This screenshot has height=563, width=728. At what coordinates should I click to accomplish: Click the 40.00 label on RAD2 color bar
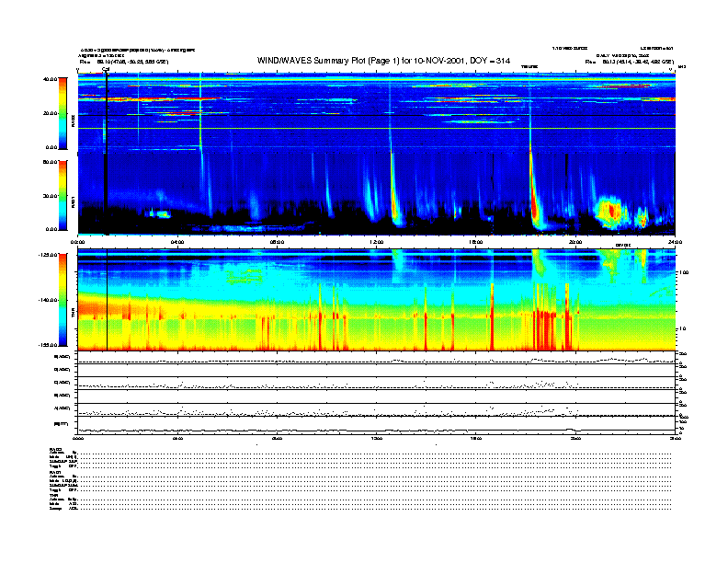(50, 79)
